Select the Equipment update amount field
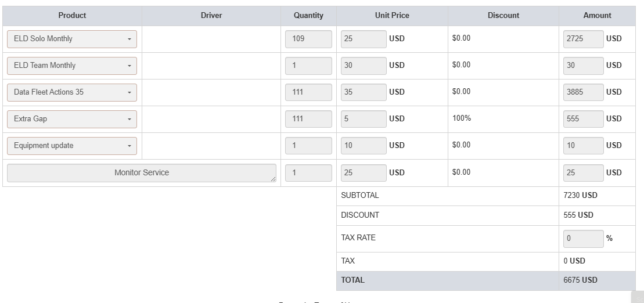The image size is (644, 303). click(x=584, y=146)
